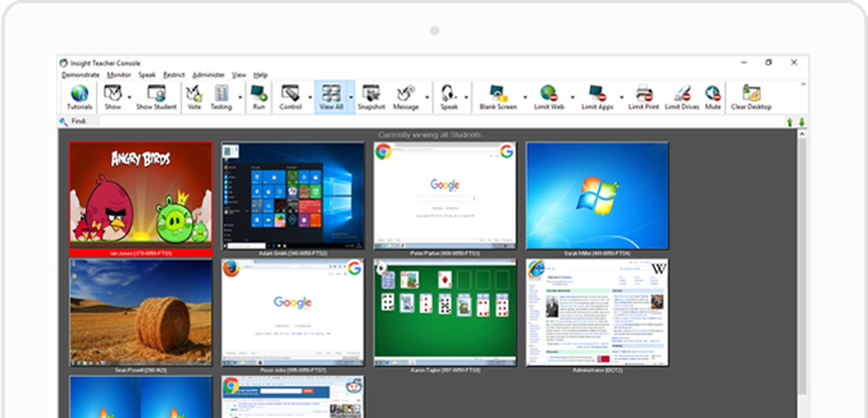
Task: Take a Snapshot using the toolbar icon
Action: [371, 93]
